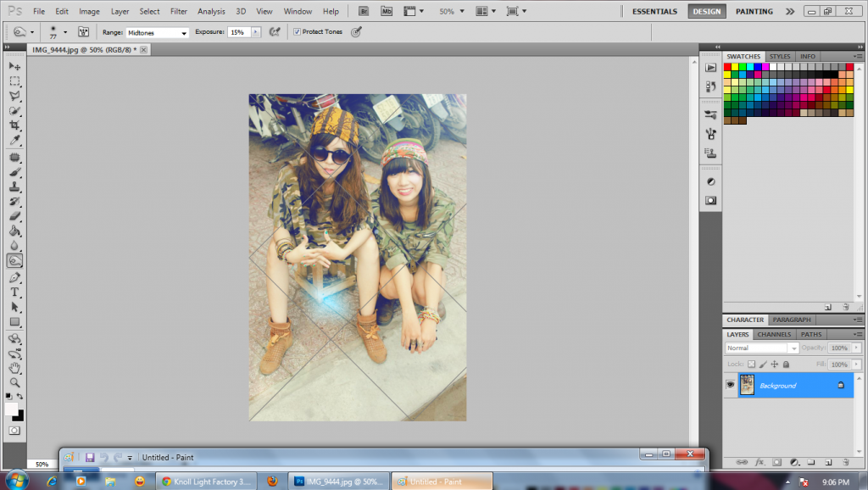Select the Blur tool
The height and width of the screenshot is (490, 868).
point(14,246)
